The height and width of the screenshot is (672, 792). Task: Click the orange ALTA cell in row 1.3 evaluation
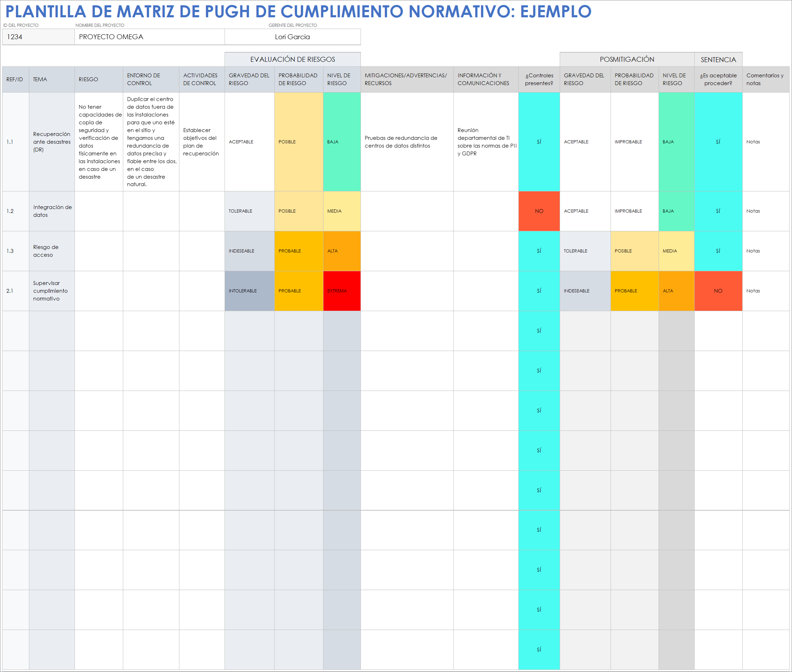[342, 251]
